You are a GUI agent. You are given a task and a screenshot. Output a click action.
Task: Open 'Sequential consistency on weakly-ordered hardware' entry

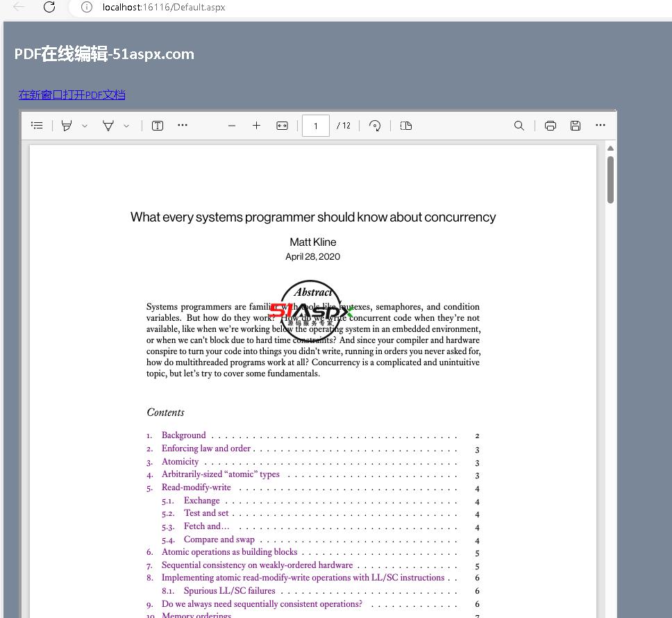coord(257,565)
